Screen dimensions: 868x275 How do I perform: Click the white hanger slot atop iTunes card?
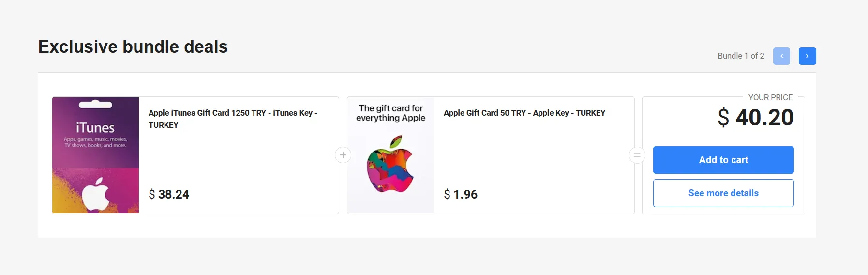click(x=95, y=105)
